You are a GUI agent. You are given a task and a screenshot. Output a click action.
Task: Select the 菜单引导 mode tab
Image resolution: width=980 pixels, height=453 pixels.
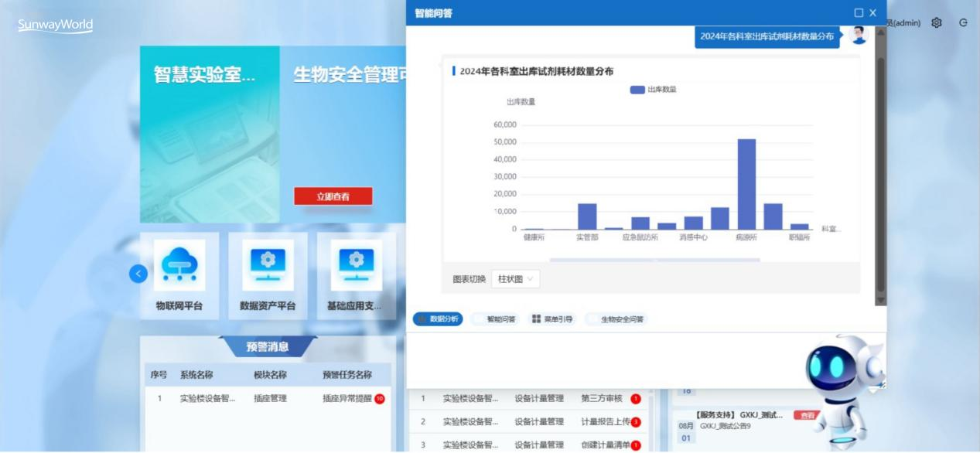[x=552, y=319]
